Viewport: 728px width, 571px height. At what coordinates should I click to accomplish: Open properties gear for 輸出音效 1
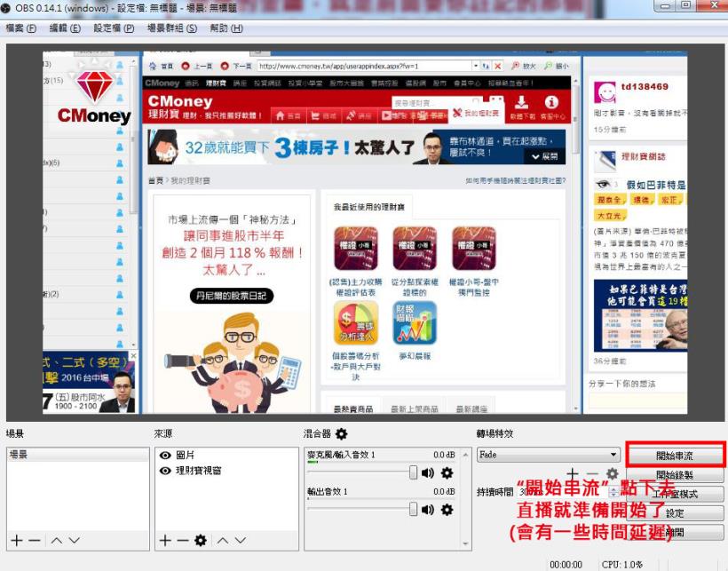447,509
